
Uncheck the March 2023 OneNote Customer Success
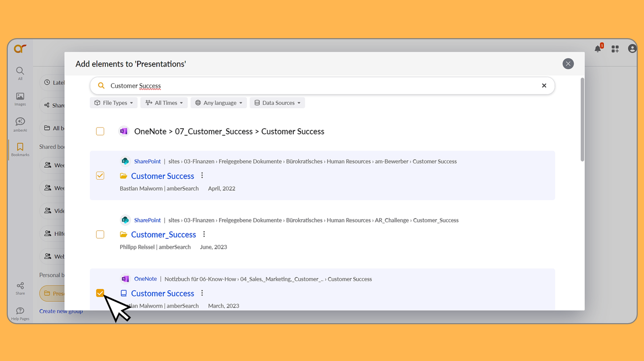100,293
